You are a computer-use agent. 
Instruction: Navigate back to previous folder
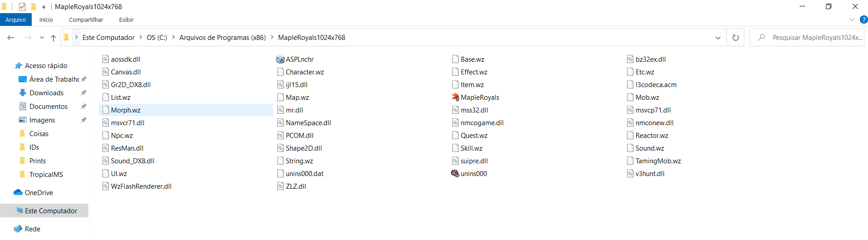coord(11,38)
